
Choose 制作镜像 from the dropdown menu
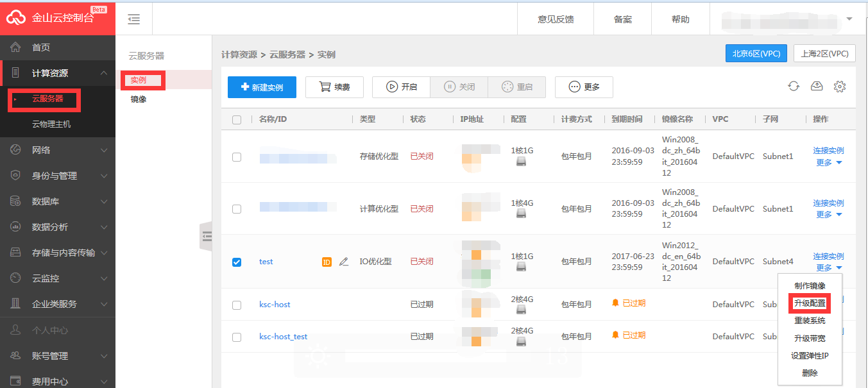[810, 286]
